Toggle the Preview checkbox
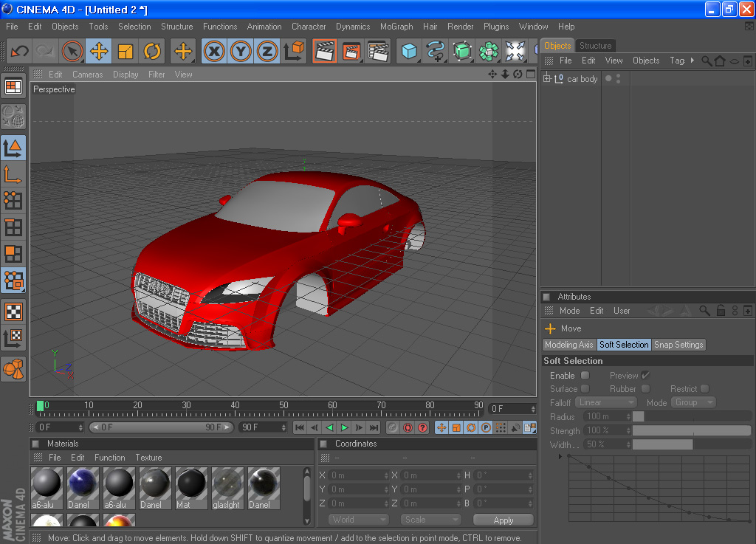Image resolution: width=756 pixels, height=544 pixels. pos(645,376)
